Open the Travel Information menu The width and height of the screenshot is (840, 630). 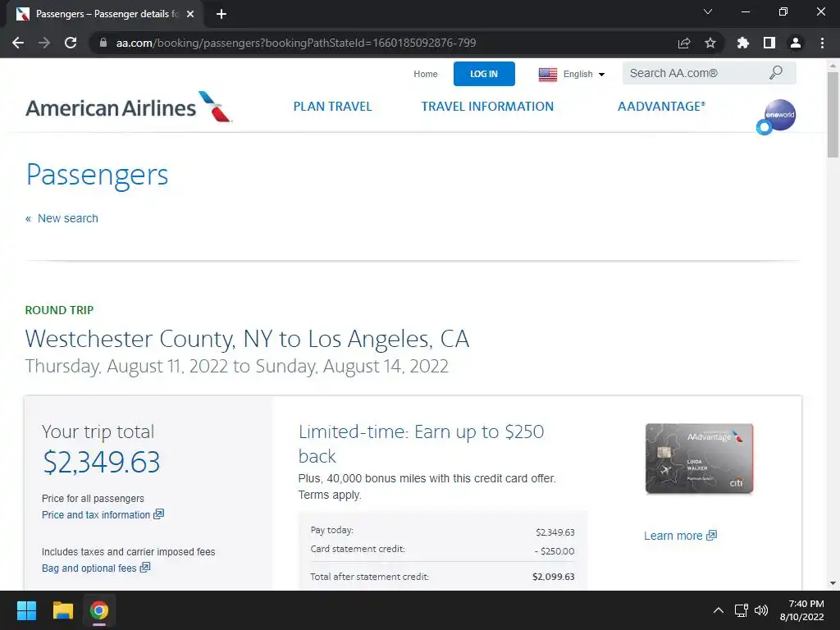pos(487,107)
